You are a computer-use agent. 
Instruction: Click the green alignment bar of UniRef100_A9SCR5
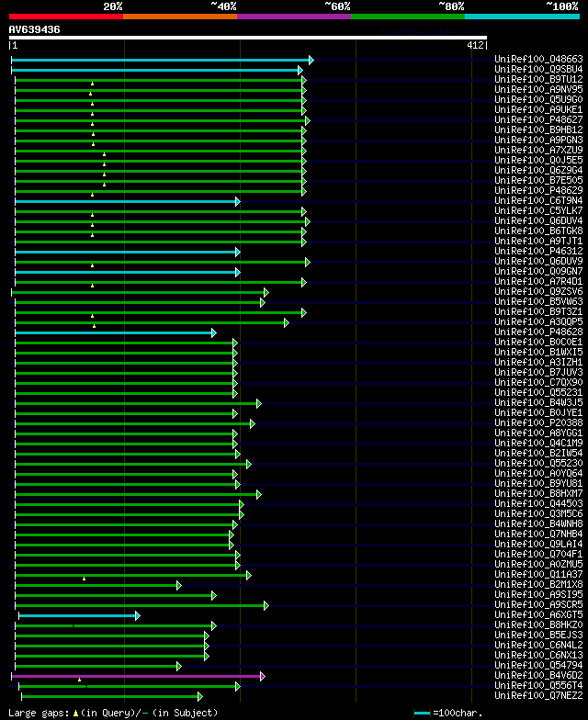pyautogui.click(x=140, y=606)
